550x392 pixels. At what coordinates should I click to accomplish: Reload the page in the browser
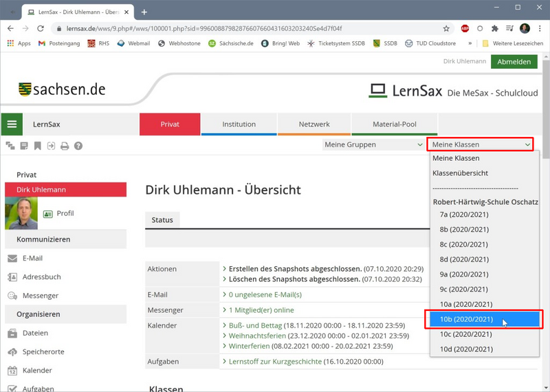click(x=41, y=29)
